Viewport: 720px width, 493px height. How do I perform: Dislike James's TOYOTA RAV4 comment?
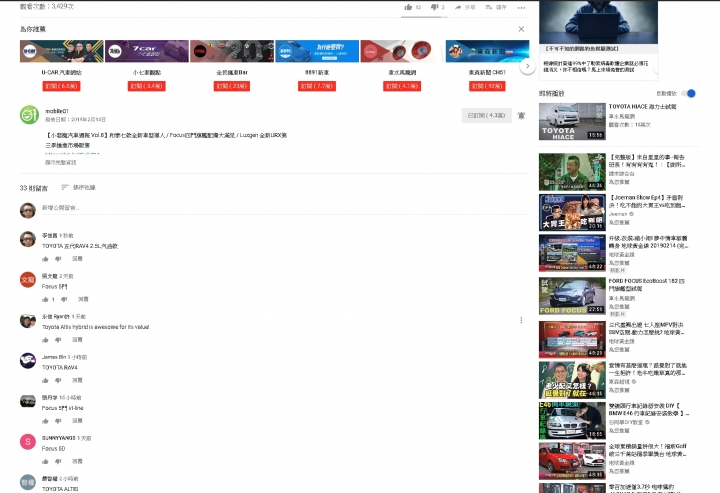[58, 380]
